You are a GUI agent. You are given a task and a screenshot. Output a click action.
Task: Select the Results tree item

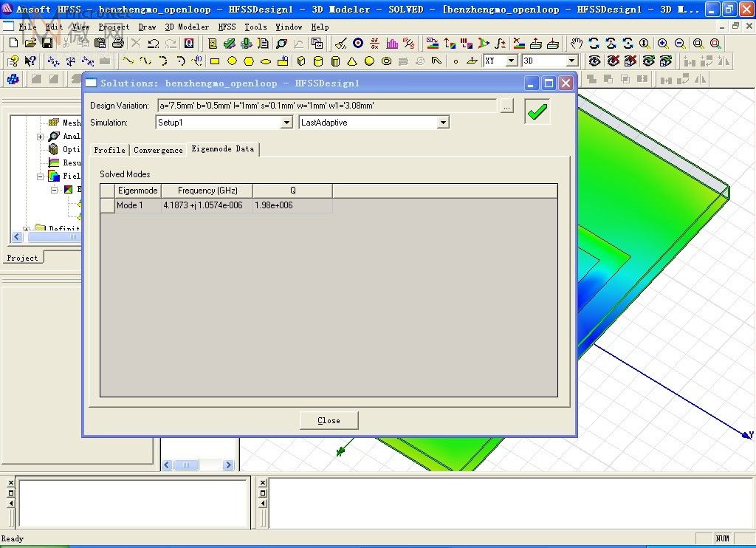65,162
